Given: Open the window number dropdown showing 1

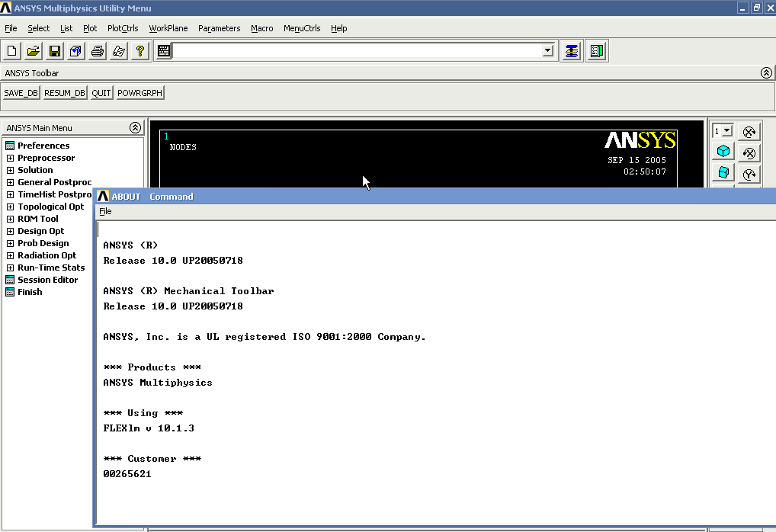Looking at the screenshot, I should [726, 131].
